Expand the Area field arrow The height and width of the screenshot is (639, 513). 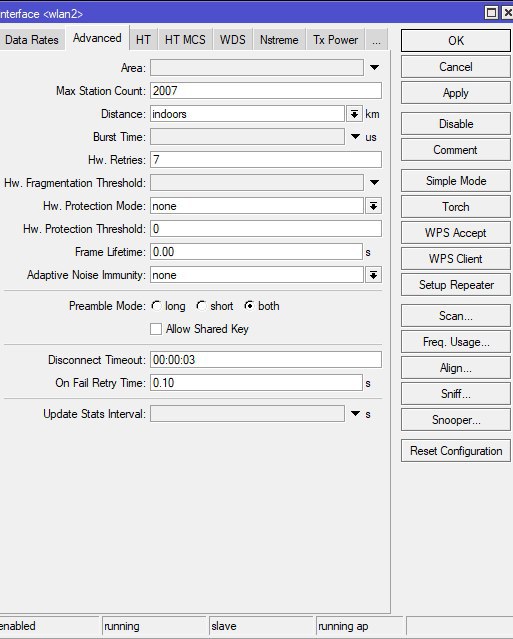pyautogui.click(x=374, y=67)
